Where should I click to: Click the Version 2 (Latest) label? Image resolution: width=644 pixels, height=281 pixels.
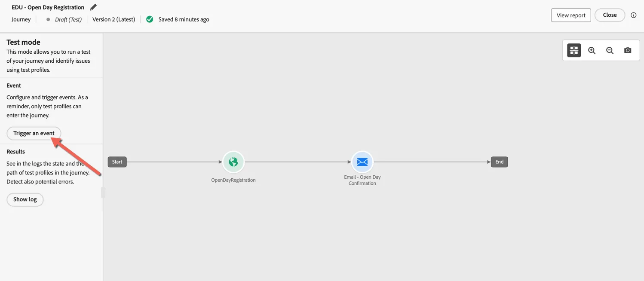point(113,19)
